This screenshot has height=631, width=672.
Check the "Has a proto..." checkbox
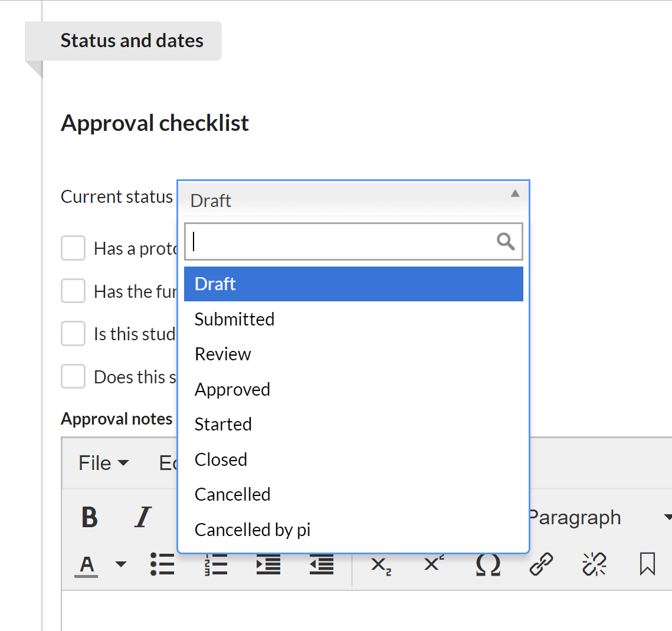point(73,248)
